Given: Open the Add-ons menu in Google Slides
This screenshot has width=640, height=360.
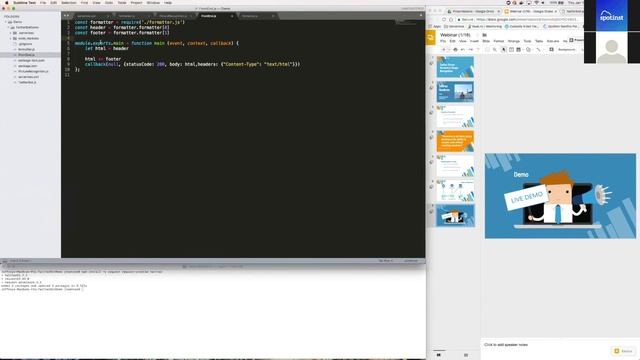Looking at the screenshot, I should pos(553,41).
